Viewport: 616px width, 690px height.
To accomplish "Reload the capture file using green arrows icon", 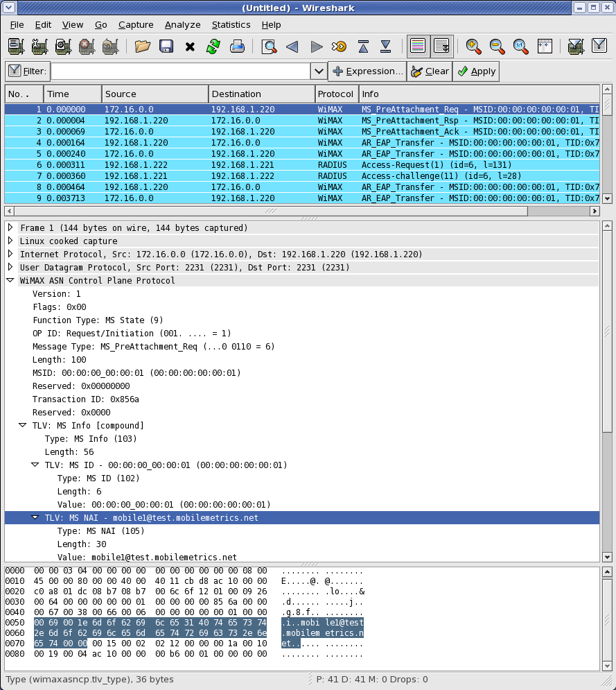I will point(213,46).
